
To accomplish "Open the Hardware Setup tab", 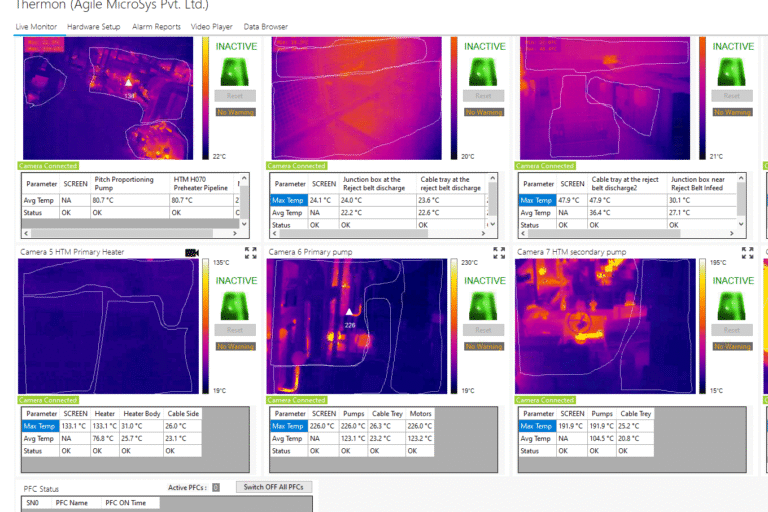I will coord(94,27).
